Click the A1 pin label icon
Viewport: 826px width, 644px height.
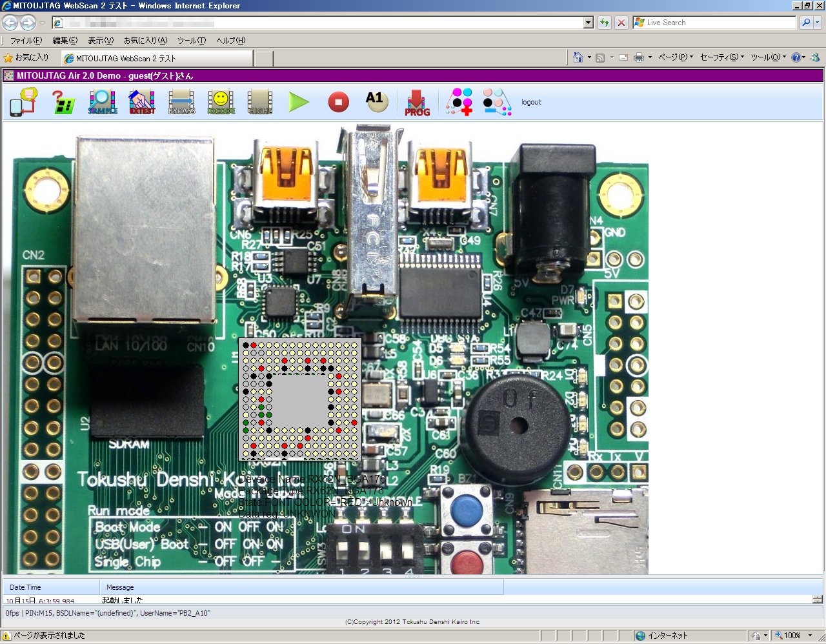pos(377,101)
